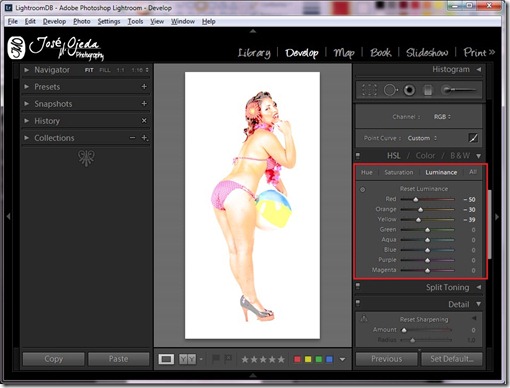This screenshot has width=510, height=388.
Task: Select the Graduated Filter tool
Action: click(428, 90)
